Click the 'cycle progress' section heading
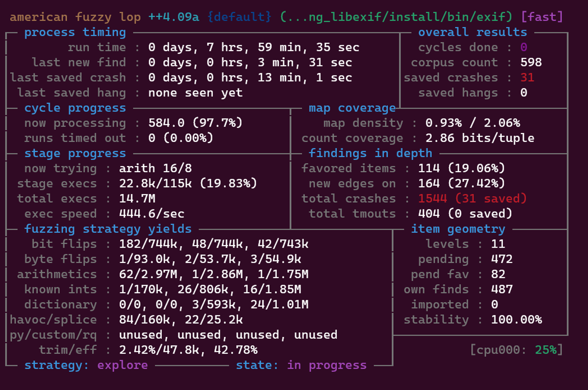 (x=75, y=108)
